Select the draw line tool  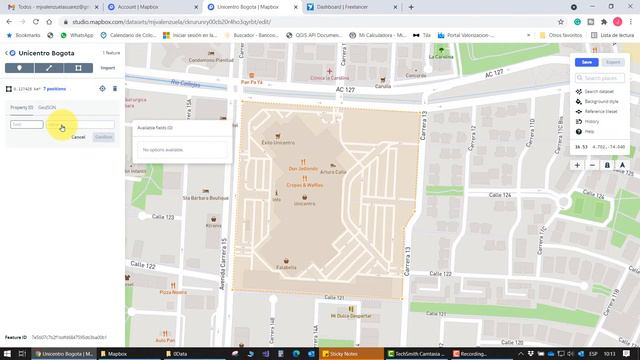click(x=49, y=68)
